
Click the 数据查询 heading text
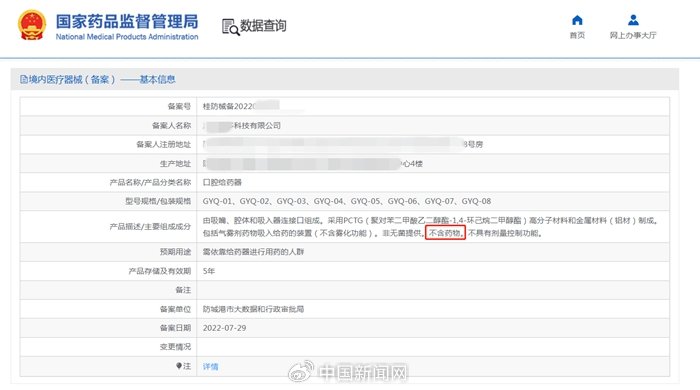263,26
